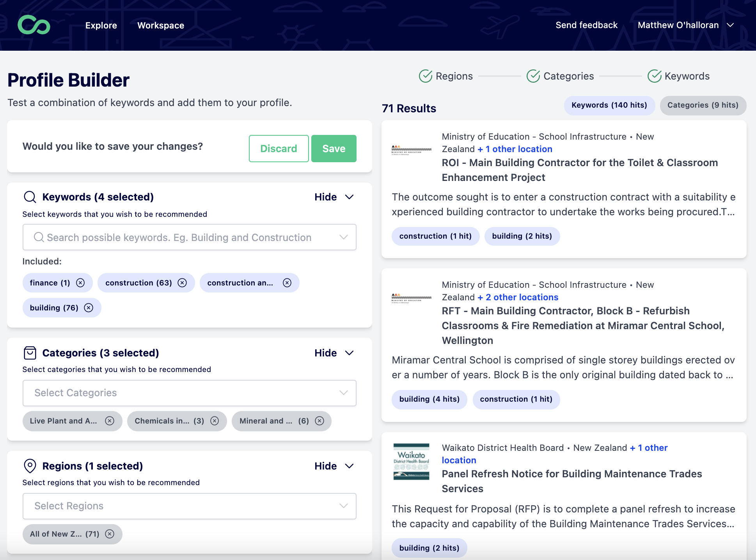The image size is (756, 560).
Task: Click 'construction (1 hit)' tag on RFT card
Action: click(516, 399)
